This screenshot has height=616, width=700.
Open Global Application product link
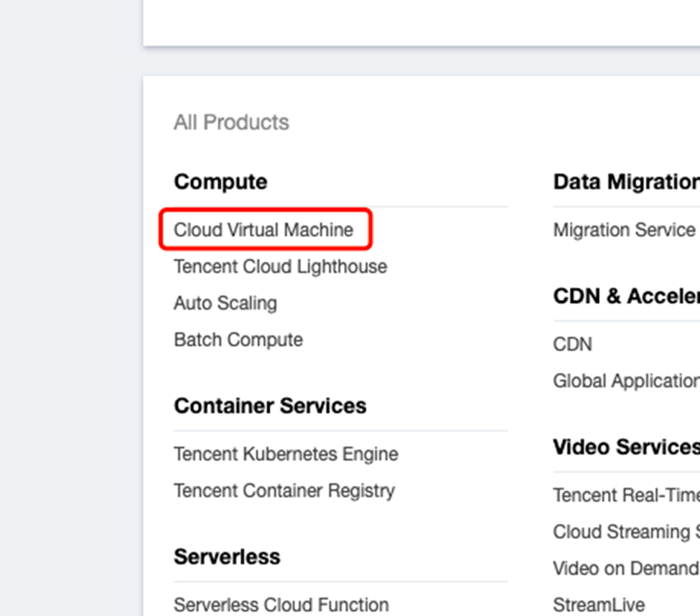(626, 381)
